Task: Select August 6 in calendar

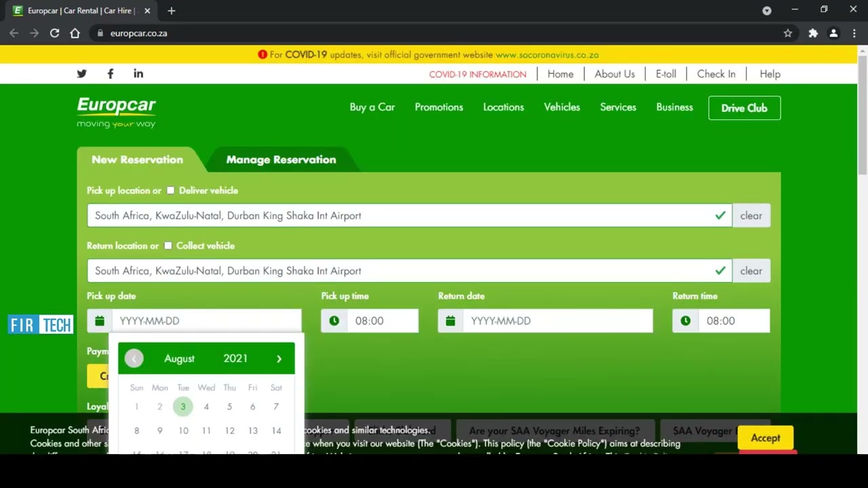Action: 252,407
